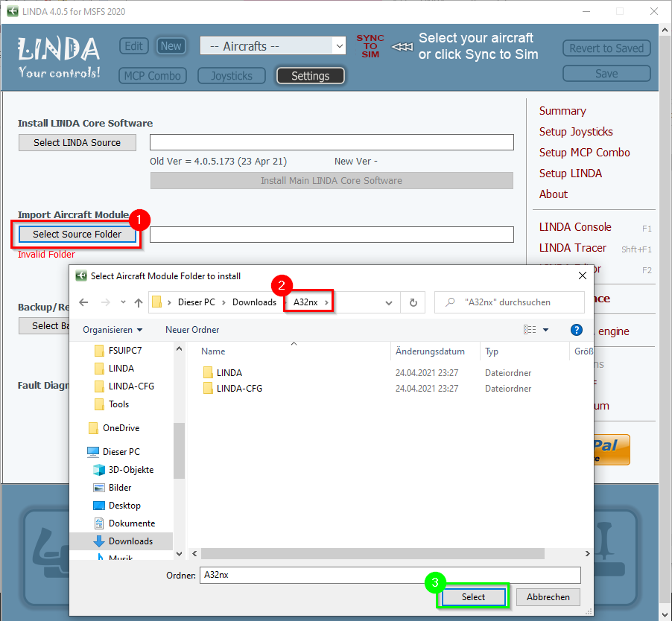Click the A32nx durchsuchen search box

(x=509, y=302)
